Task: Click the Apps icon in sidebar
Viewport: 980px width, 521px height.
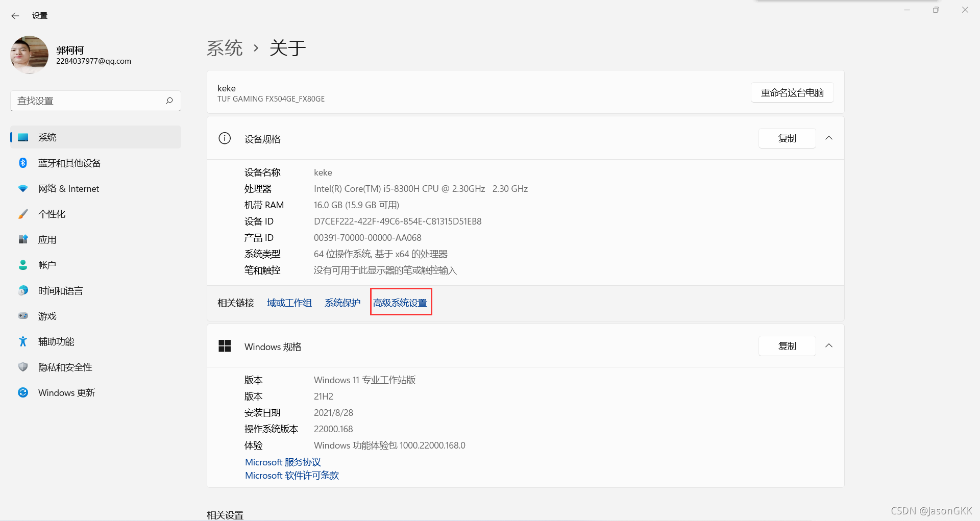Action: (23, 239)
